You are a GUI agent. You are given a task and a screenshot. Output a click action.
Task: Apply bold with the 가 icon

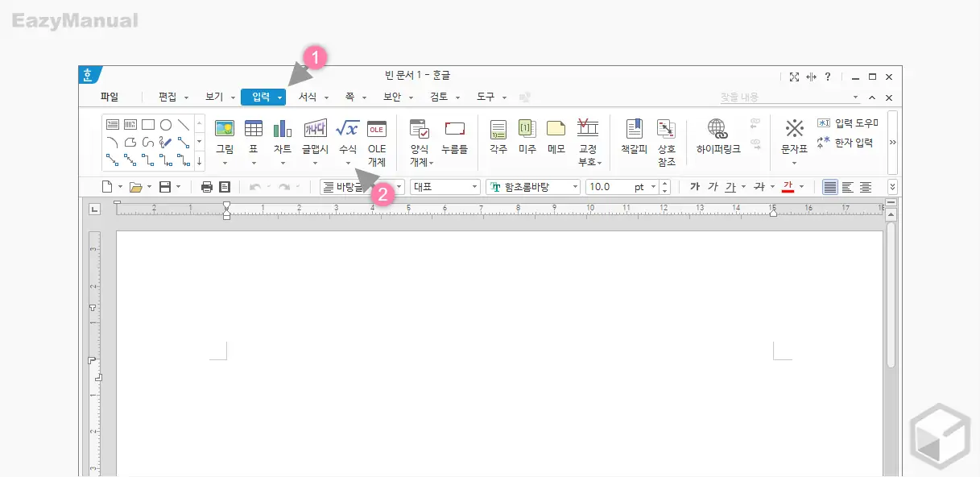[x=694, y=186]
